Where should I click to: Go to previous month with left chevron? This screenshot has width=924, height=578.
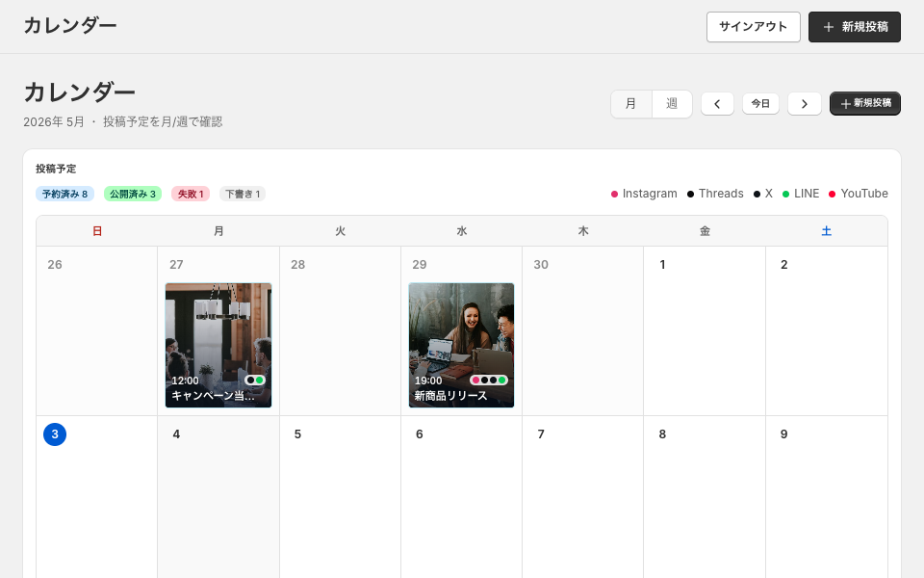717,104
